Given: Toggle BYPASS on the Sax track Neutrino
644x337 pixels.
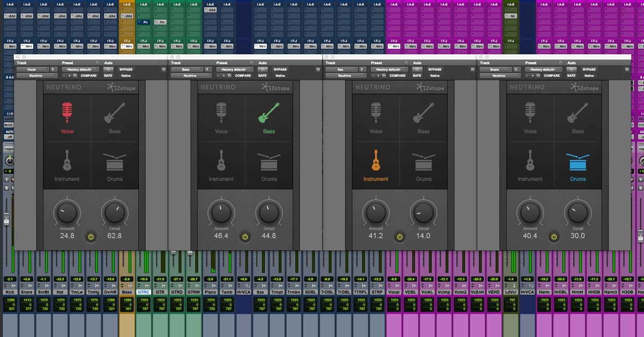Looking at the screenshot, I should tap(435, 69).
